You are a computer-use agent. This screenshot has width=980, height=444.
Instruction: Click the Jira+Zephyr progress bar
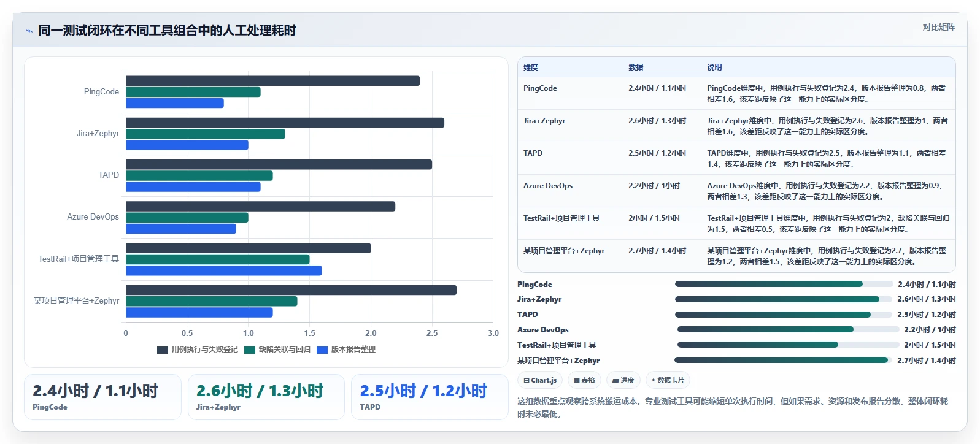(x=783, y=299)
